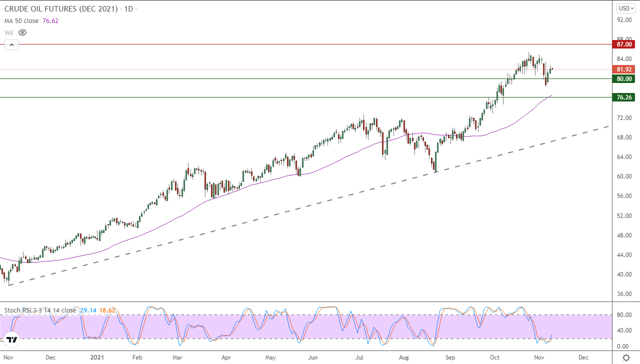
Task: Click the 52.00 price axis label
Action: 624,215
